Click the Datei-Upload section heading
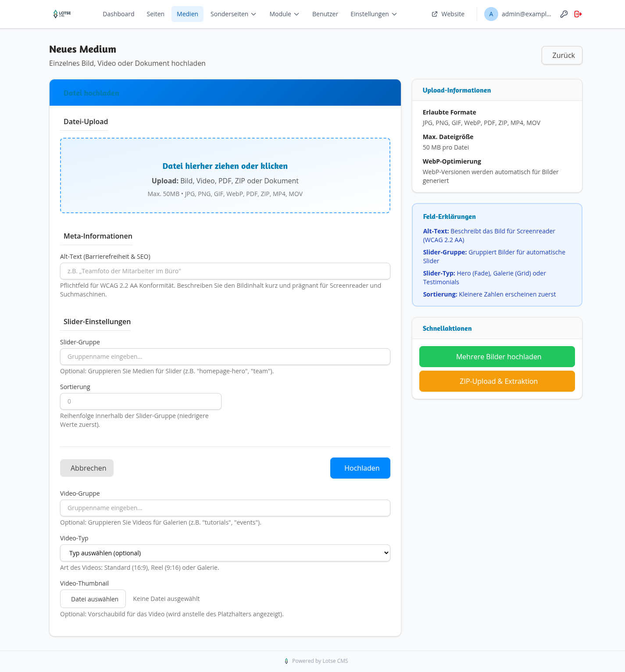 (x=86, y=122)
